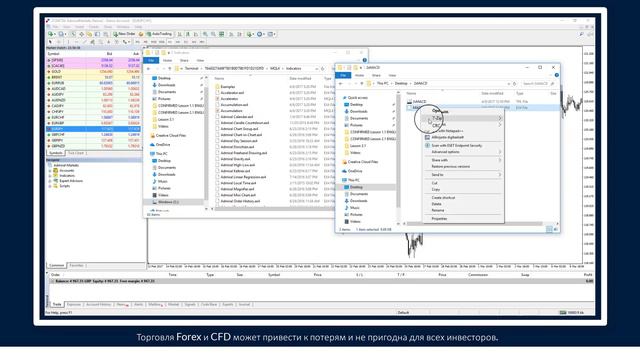Expand the Send to submenu arrow

(x=500, y=175)
